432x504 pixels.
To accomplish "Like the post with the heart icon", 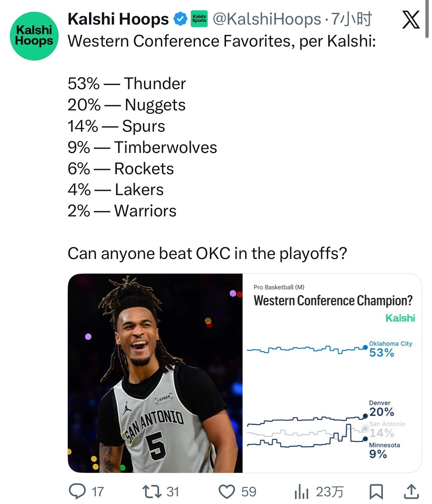I will tap(227, 492).
